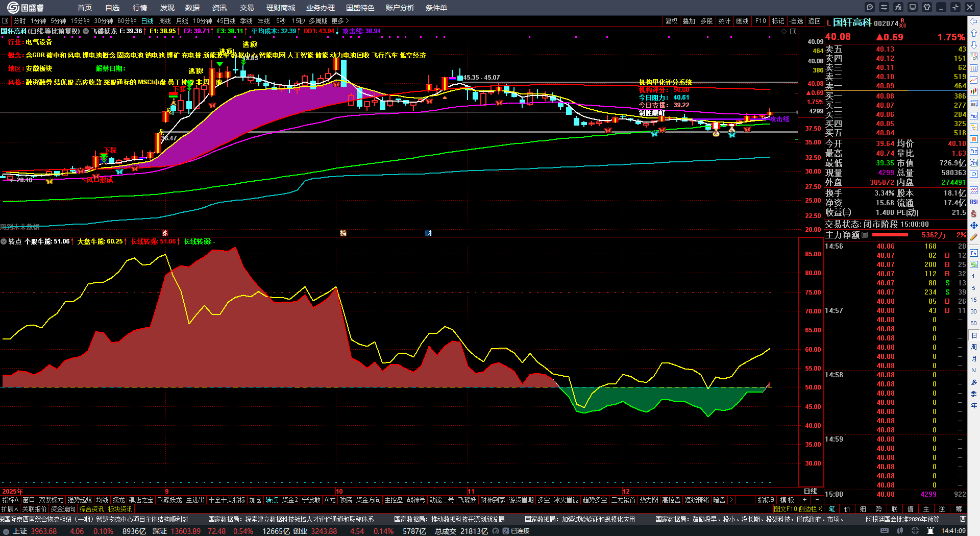Click the F5 icon in right sidebar
This screenshot has width=980, height=536.
click(x=974, y=253)
